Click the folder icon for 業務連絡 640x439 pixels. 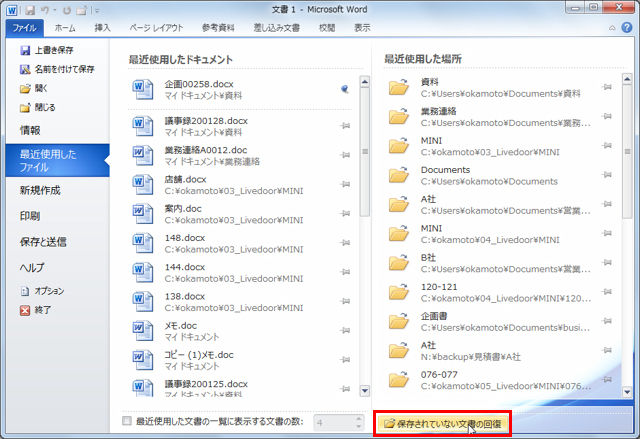click(x=398, y=116)
